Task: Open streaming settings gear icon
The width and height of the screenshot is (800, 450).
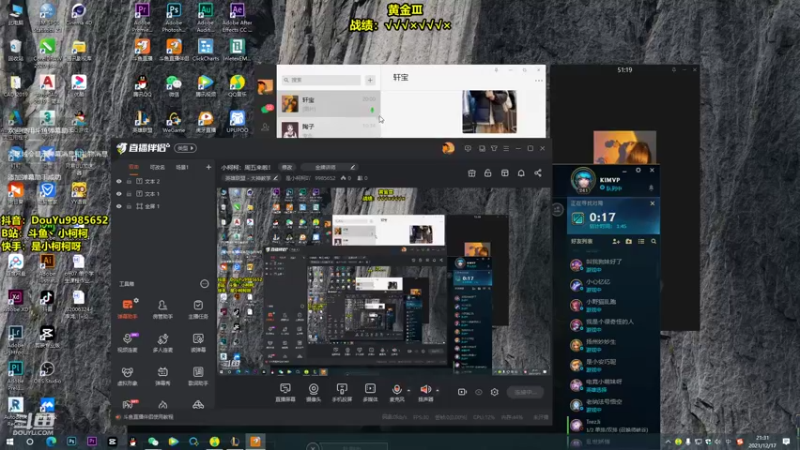Action: (494, 392)
